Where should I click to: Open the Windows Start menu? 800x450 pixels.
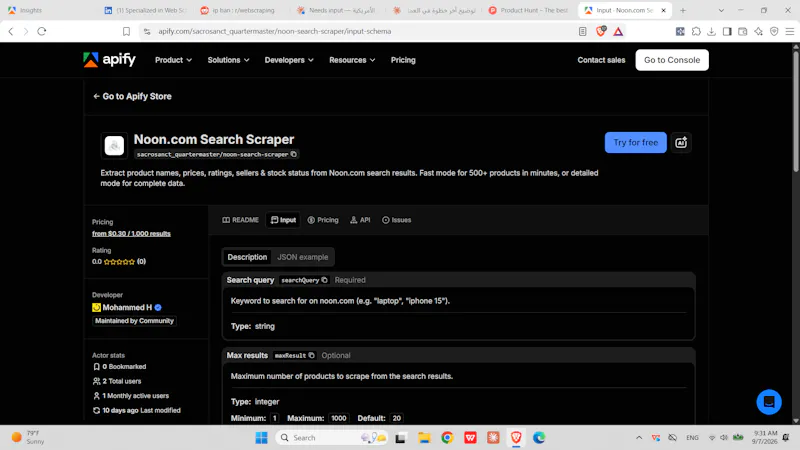pyautogui.click(x=261, y=438)
